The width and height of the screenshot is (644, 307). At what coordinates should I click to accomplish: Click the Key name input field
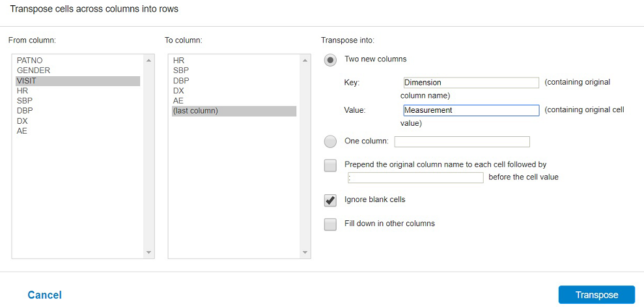click(471, 83)
